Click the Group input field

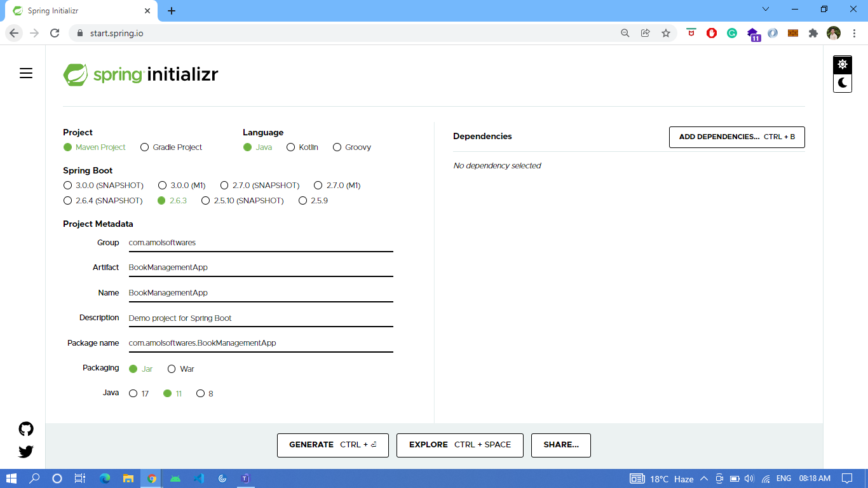[261, 243]
